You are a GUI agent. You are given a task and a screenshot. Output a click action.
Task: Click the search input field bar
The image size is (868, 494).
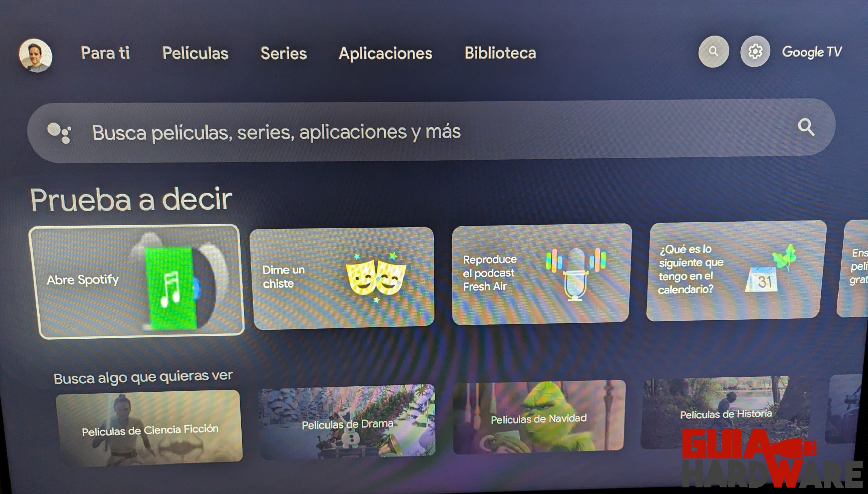coord(434,132)
